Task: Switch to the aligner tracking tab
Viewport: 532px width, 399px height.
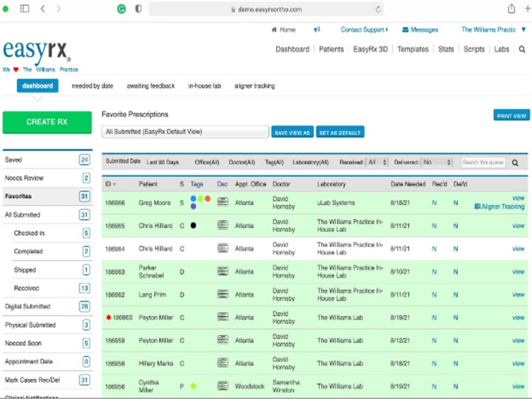Action: click(x=254, y=86)
